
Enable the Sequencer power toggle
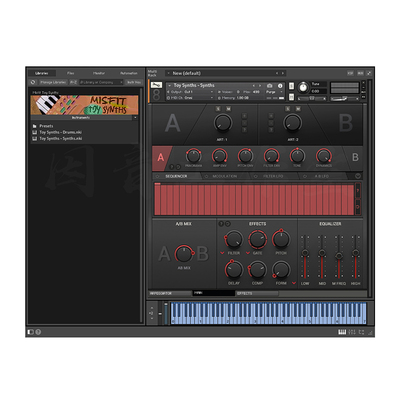(158, 176)
